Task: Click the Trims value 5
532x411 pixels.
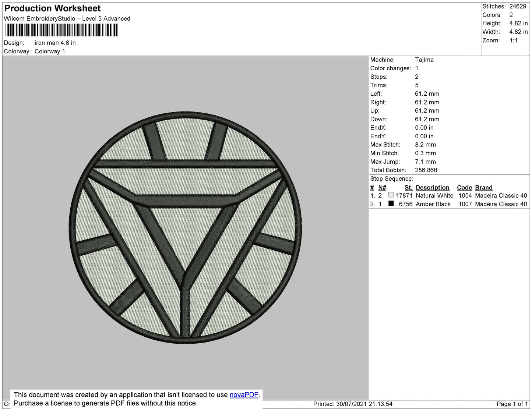Action: coord(417,85)
